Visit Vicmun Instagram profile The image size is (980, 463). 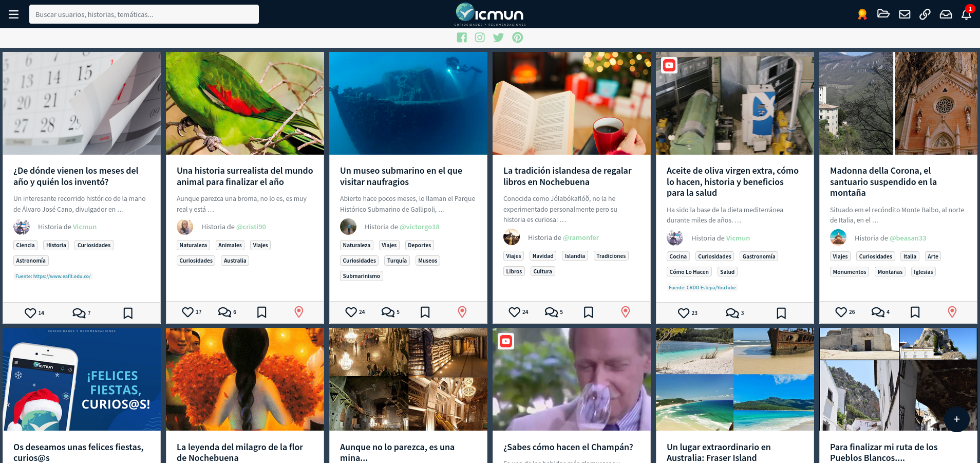480,38
